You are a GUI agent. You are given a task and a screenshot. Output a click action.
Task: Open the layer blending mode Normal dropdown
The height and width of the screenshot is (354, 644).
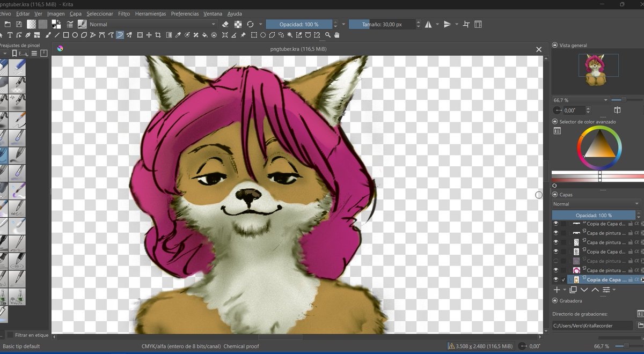(x=596, y=204)
